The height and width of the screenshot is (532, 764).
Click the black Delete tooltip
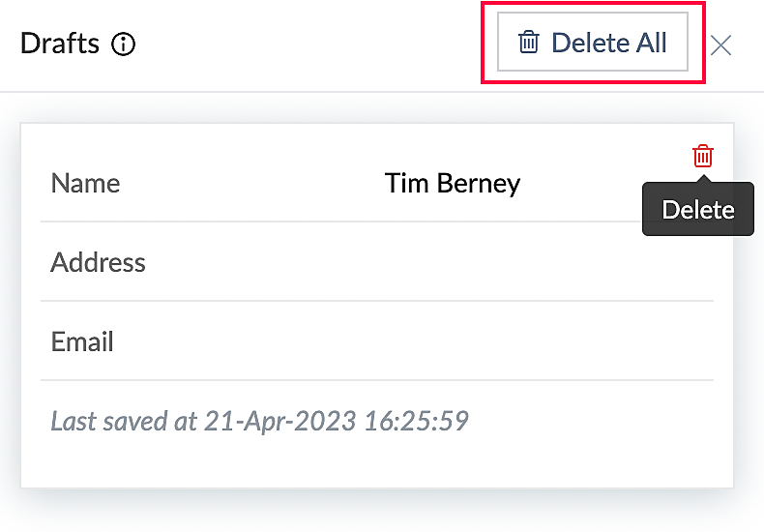tap(697, 210)
